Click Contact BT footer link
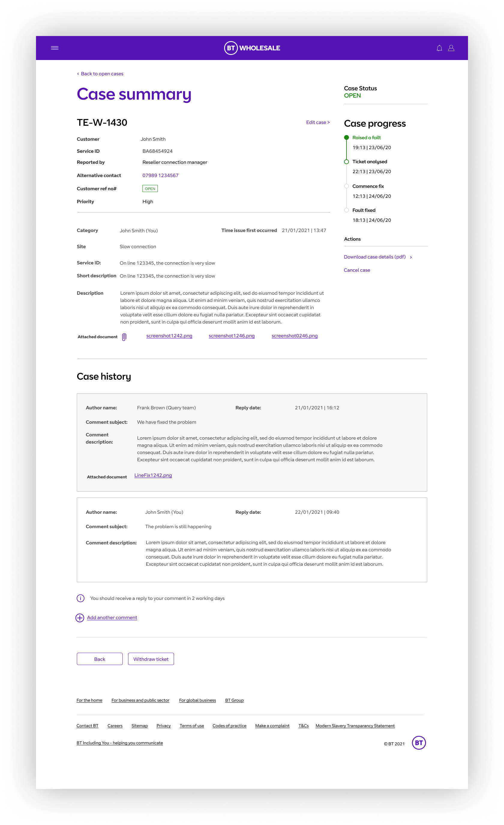 pos(87,726)
